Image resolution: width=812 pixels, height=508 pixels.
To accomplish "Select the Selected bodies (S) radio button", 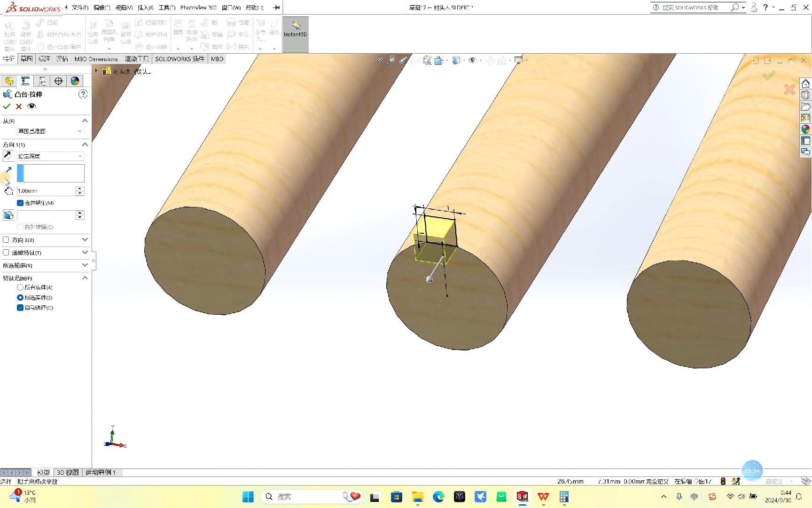I will tap(20, 297).
